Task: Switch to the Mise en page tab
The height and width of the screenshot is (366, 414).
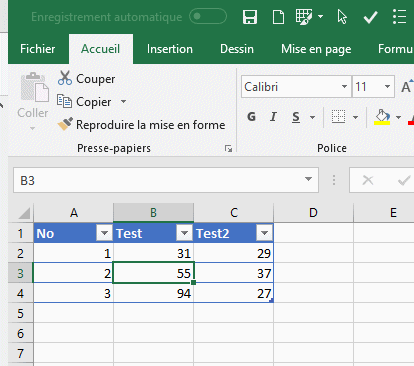Action: tap(316, 49)
